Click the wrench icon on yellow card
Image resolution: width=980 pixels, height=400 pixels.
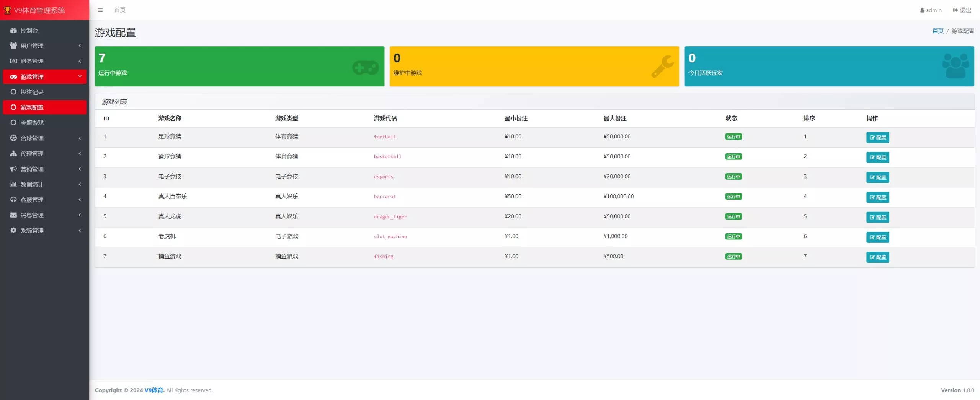pyautogui.click(x=662, y=67)
